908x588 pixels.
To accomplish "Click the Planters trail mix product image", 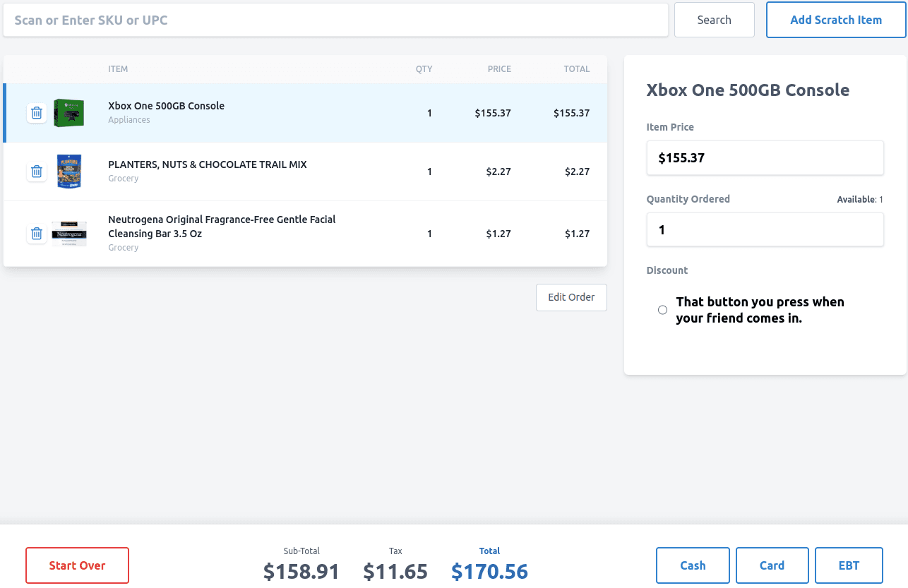I will 69,172.
